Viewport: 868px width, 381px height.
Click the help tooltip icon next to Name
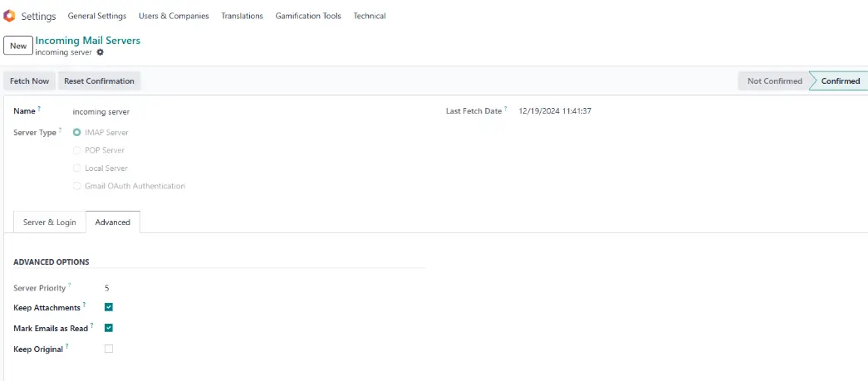38,109
